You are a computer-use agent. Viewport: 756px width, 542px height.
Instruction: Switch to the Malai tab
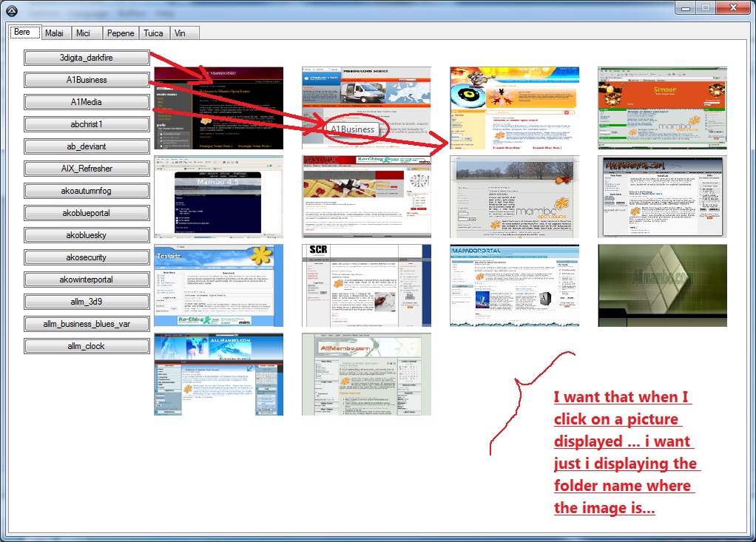(54, 33)
